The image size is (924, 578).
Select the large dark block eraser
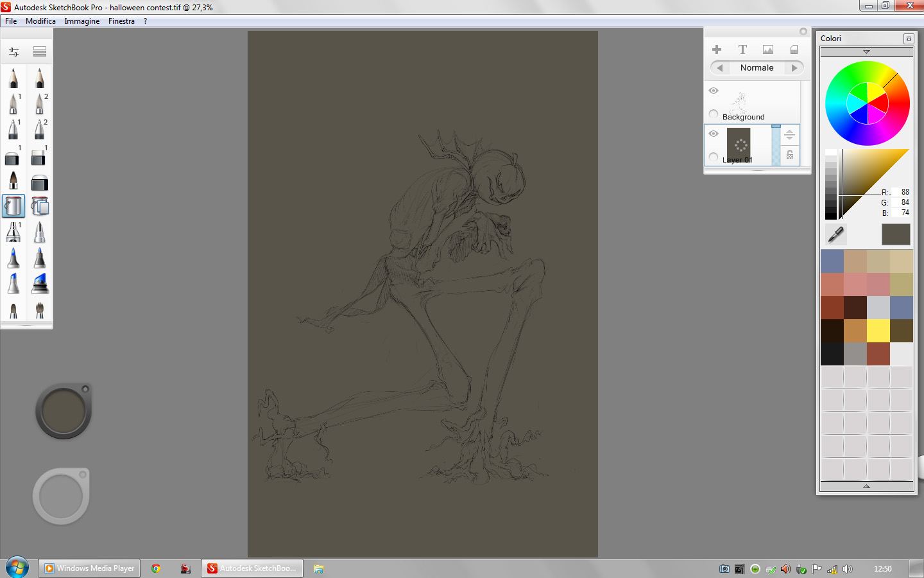(40, 182)
